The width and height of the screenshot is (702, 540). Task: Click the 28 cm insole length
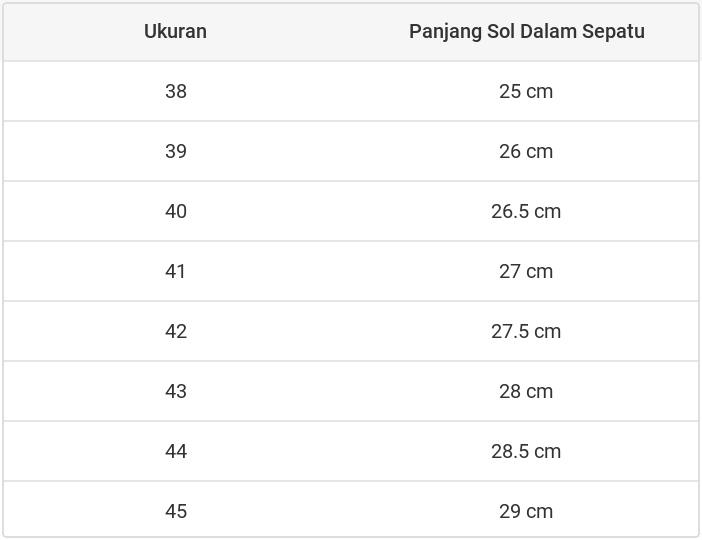click(x=526, y=391)
